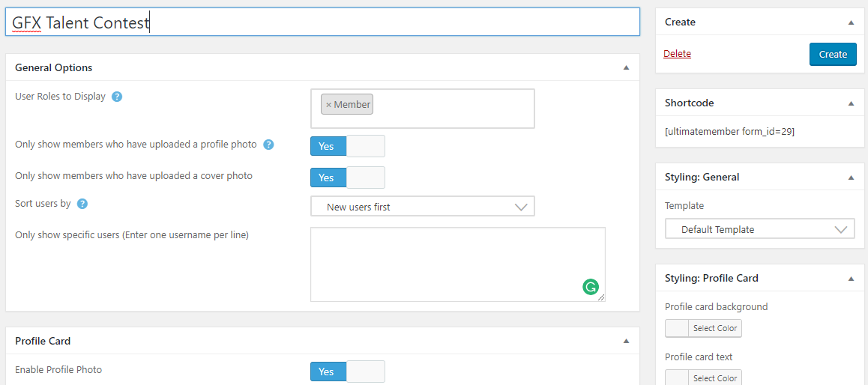Viewport: 868px width, 385px height.
Task: Select Color for profile card text
Action: pyautogui.click(x=715, y=378)
